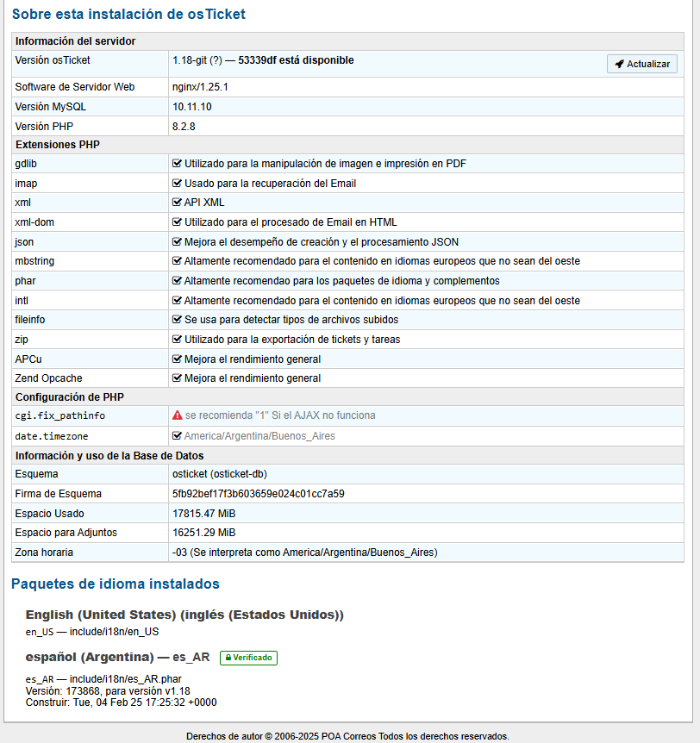
Task: Click the zip extension checkmark
Action: 178,340
